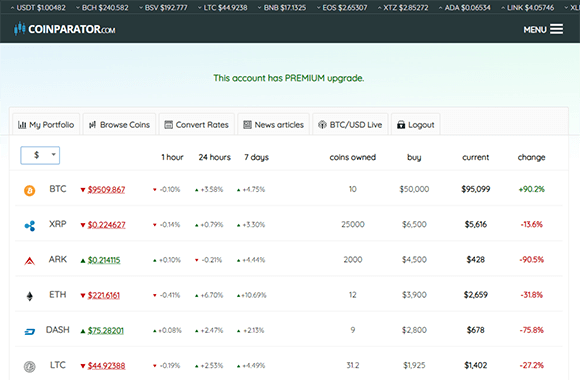Open BTC price link $9509.867
The width and height of the screenshot is (580, 380).
(x=106, y=190)
